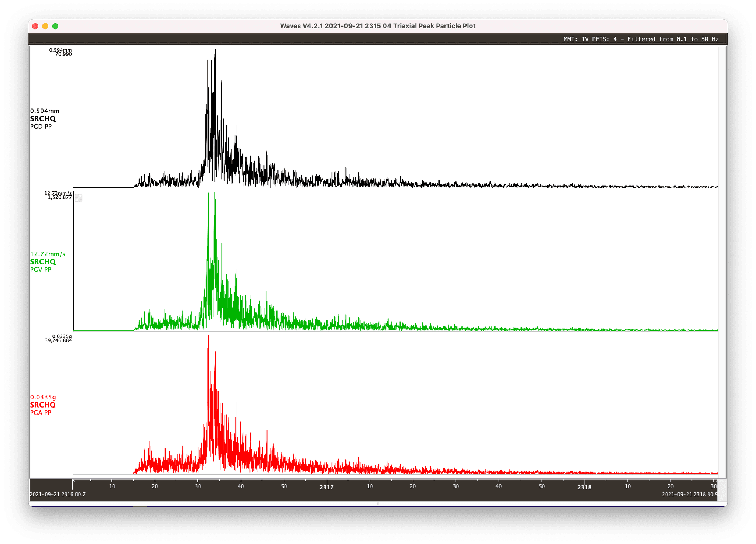Select the PGA PP channel label
Screen dimensions: 756x544
coord(41,413)
